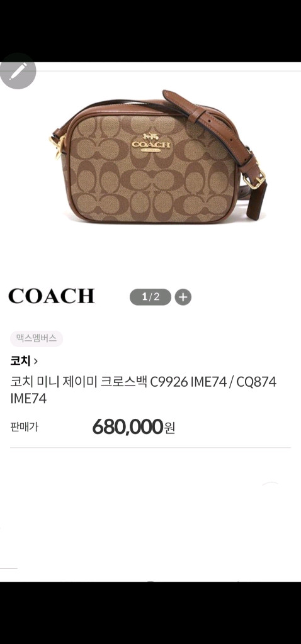Screen dimensions: 301x644
Task: Click the IME74 model code second line
Action: [28, 399]
